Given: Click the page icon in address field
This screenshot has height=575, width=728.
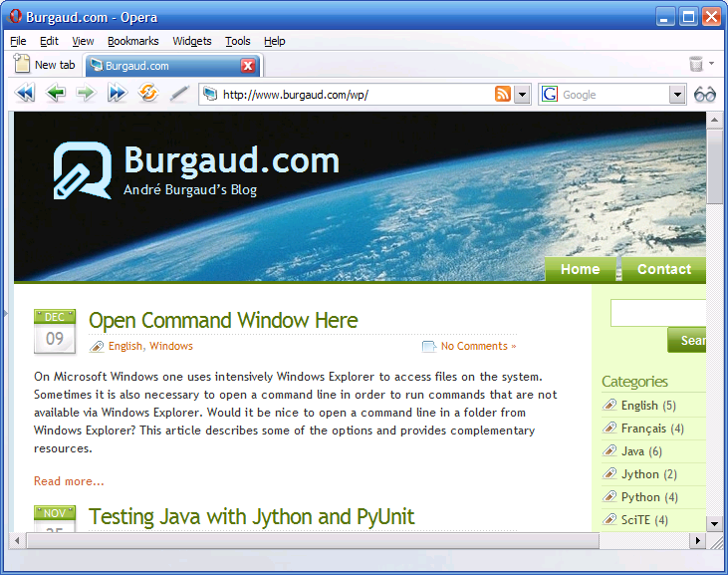Looking at the screenshot, I should (211, 95).
